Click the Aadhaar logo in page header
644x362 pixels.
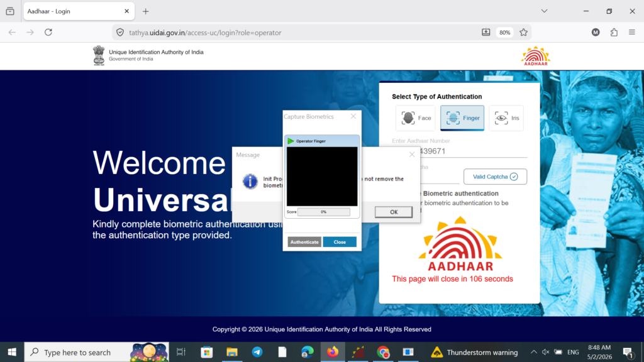click(x=536, y=56)
